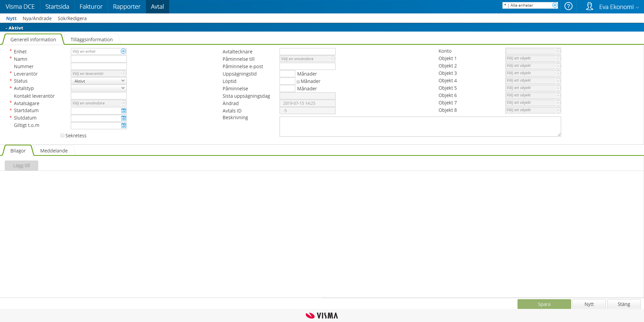The height and width of the screenshot is (322, 644).
Task: Click inside the Beskrivning text area
Action: pos(419,127)
